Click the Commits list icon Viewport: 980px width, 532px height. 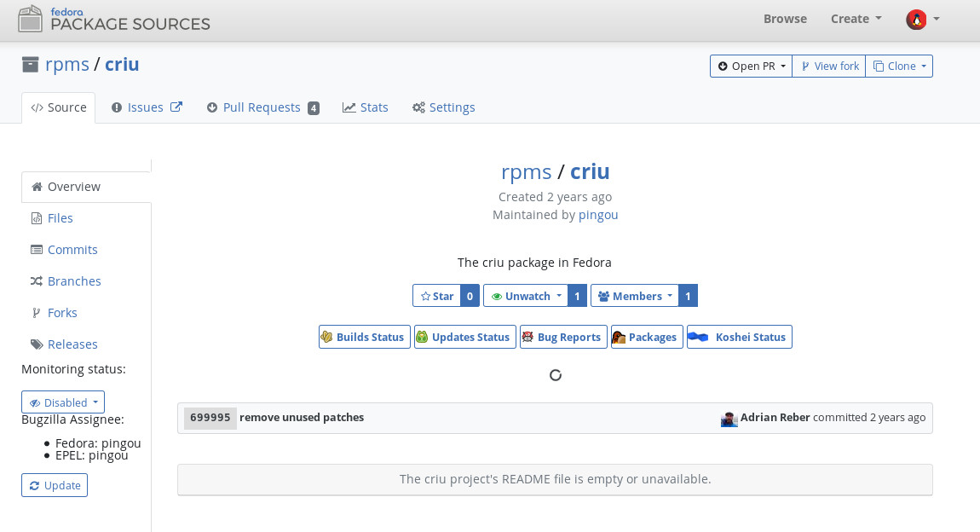pos(37,250)
